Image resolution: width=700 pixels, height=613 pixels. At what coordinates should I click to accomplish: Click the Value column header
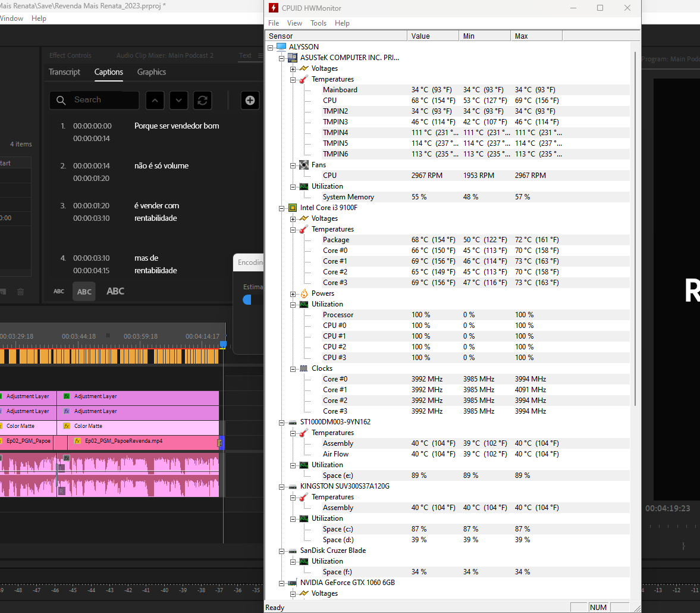[x=433, y=36]
